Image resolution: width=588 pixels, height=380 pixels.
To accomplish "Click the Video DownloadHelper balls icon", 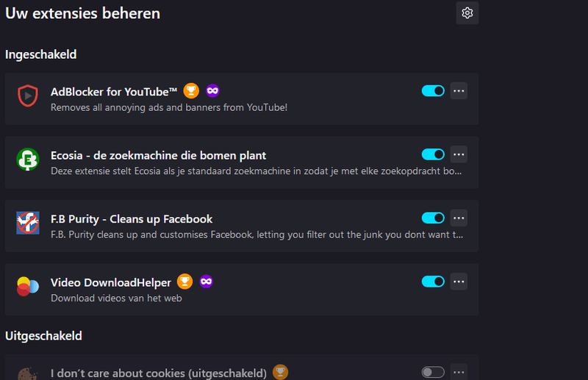I will coord(28,287).
